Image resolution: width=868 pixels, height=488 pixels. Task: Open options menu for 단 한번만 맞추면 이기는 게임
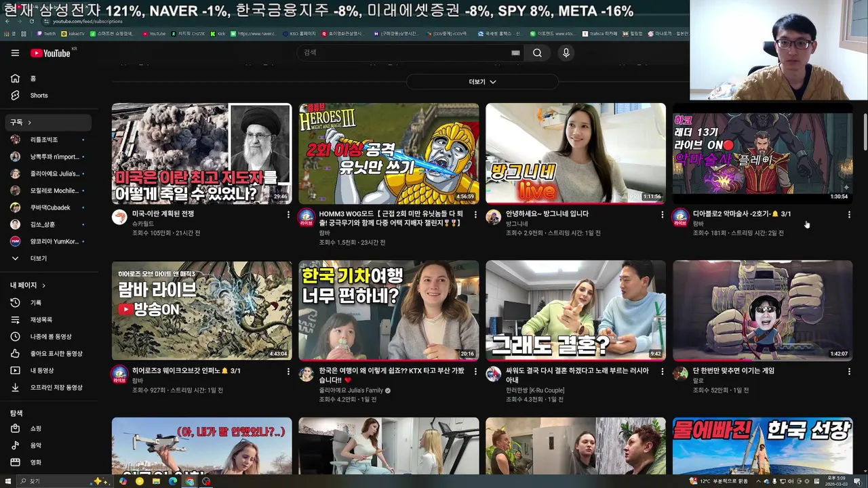(849, 371)
